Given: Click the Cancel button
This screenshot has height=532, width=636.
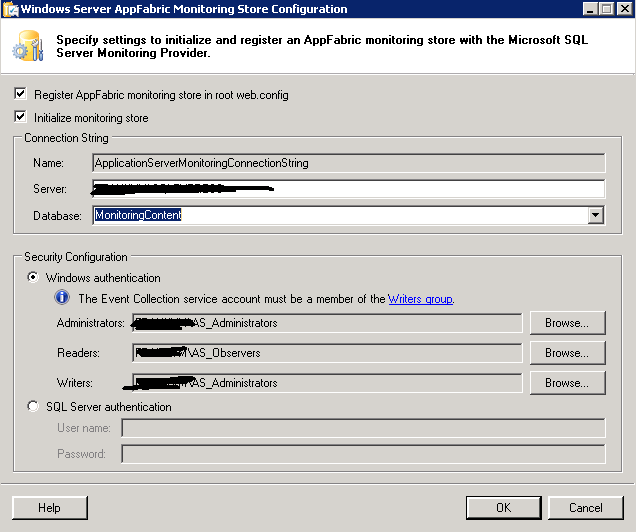Looking at the screenshot, I should coord(586,508).
